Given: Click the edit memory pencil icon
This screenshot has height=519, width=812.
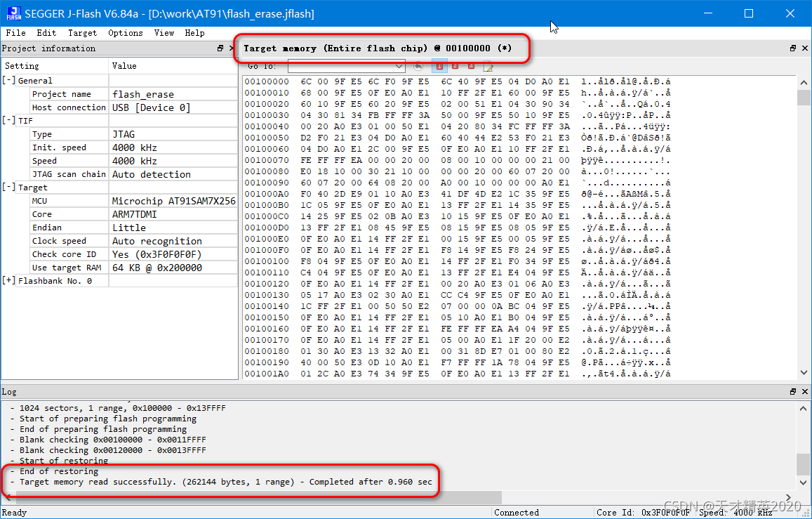Looking at the screenshot, I should [488, 66].
